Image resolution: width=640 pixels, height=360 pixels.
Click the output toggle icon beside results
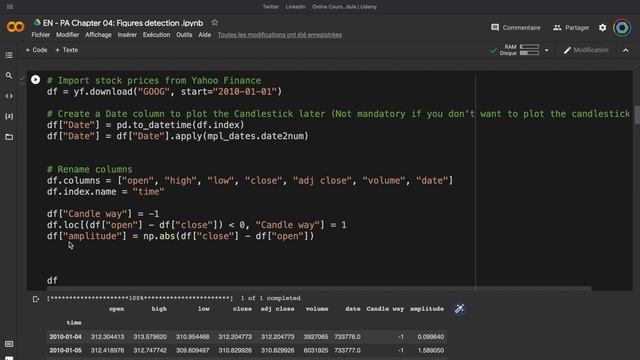point(36,299)
